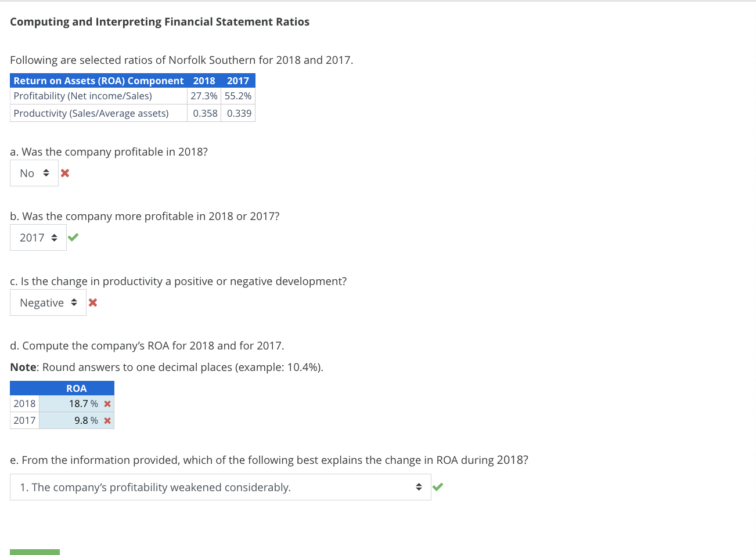Screen dimensions: 756x555
Task: Click the Note about rounding answers
Action: click(166, 366)
